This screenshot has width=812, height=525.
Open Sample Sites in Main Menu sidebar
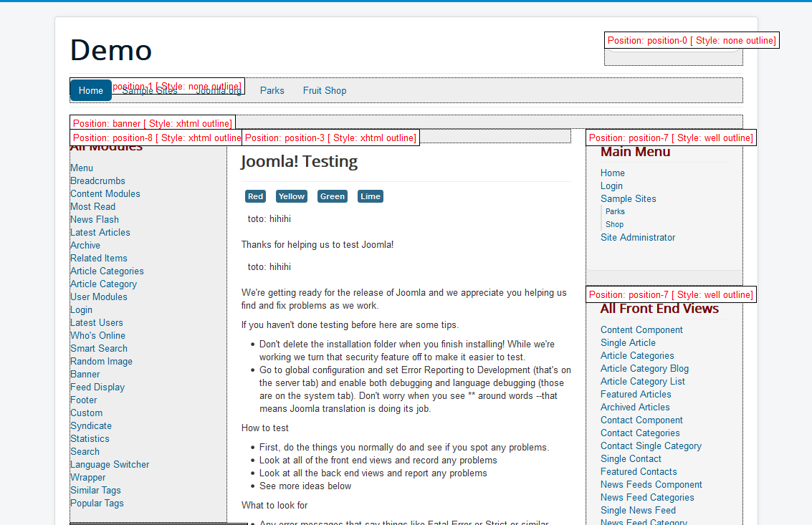(x=628, y=199)
